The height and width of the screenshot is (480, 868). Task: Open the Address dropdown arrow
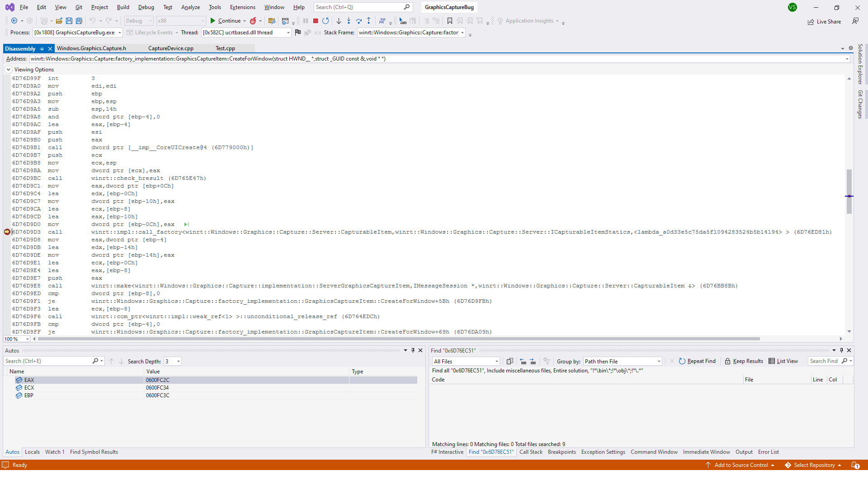pos(847,59)
